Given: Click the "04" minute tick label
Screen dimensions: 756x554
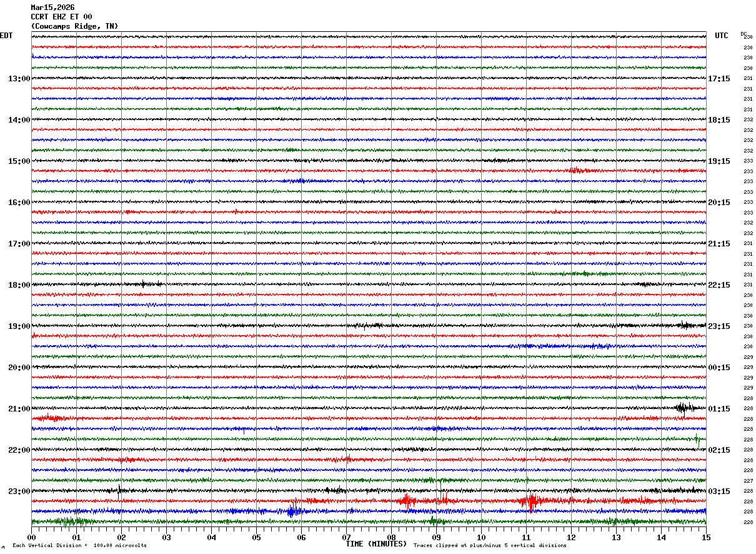Looking at the screenshot, I should pyautogui.click(x=212, y=537).
